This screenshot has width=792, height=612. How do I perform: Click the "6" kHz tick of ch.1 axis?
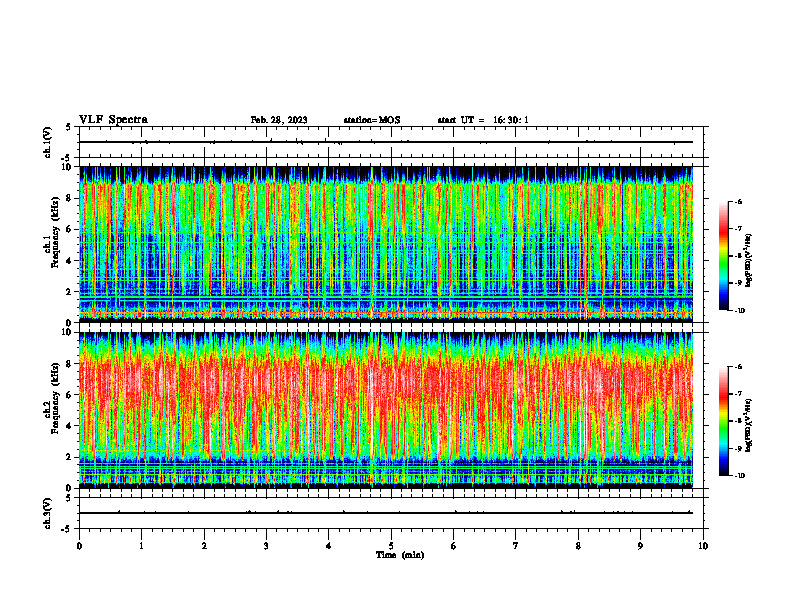[70, 229]
